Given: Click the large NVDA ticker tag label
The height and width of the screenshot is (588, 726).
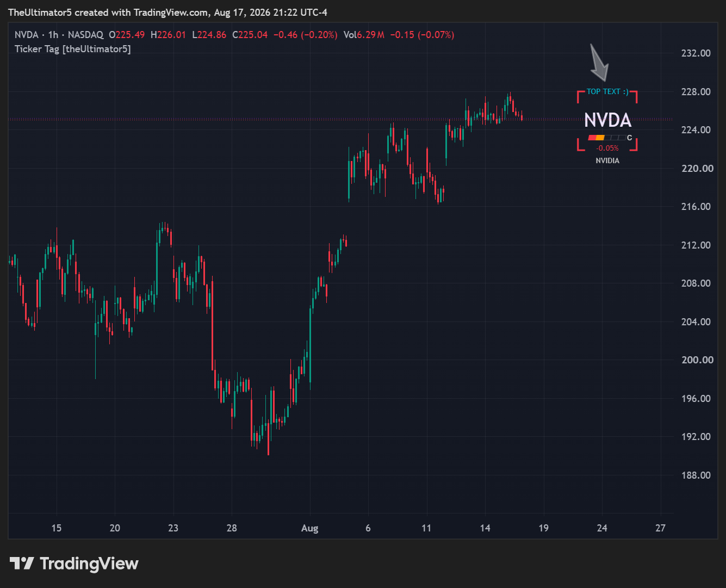Looking at the screenshot, I should 607,120.
